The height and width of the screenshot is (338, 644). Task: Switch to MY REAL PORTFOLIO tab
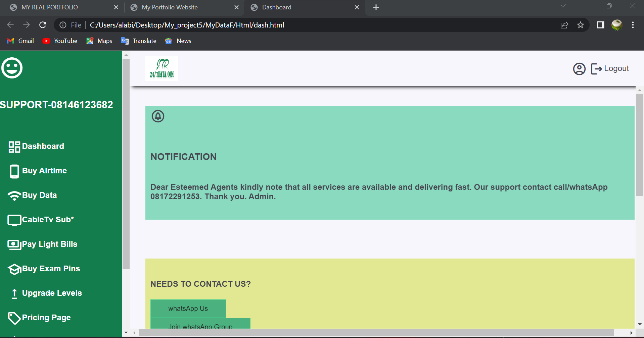[x=50, y=7]
